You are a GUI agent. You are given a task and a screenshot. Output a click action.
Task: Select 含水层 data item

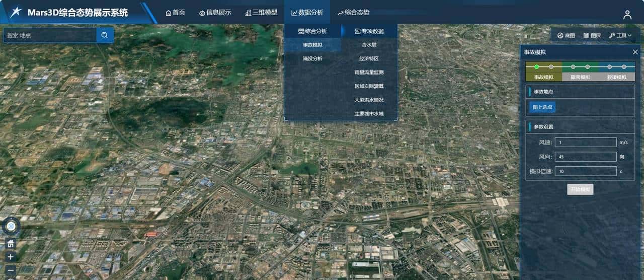click(369, 45)
